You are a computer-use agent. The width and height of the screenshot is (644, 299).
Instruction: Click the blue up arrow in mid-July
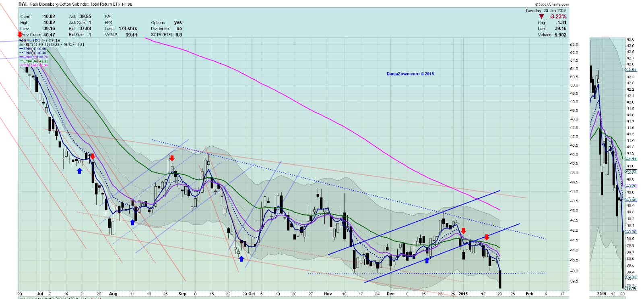(79, 171)
